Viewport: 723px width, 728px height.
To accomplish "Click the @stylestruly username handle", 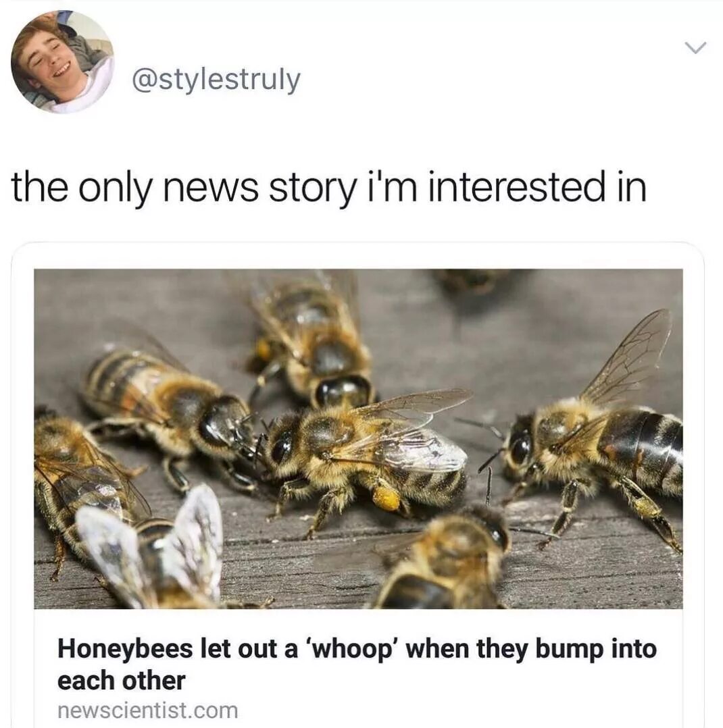I will 216,80.
